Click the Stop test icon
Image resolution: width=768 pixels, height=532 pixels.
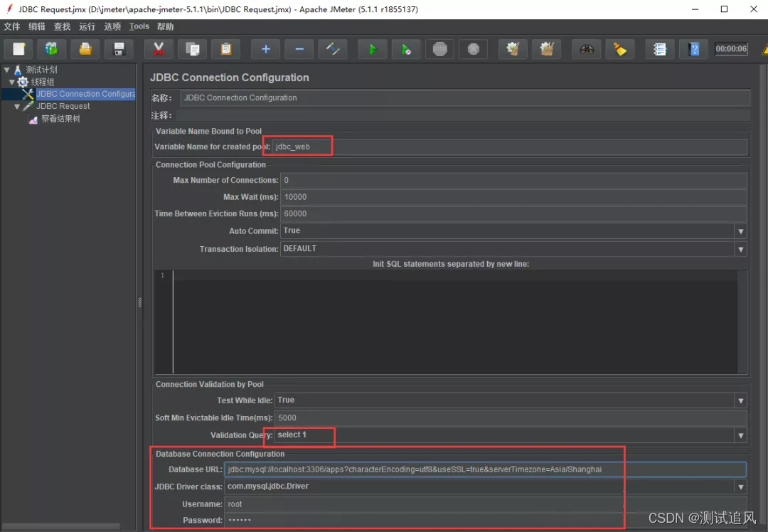point(440,49)
